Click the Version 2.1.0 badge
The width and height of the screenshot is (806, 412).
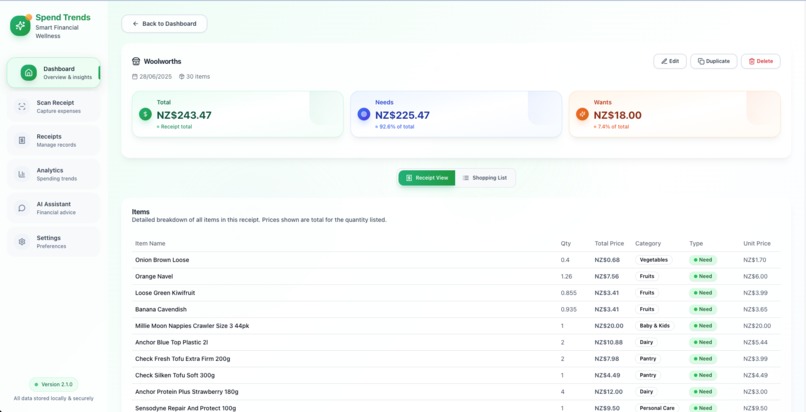coord(53,384)
